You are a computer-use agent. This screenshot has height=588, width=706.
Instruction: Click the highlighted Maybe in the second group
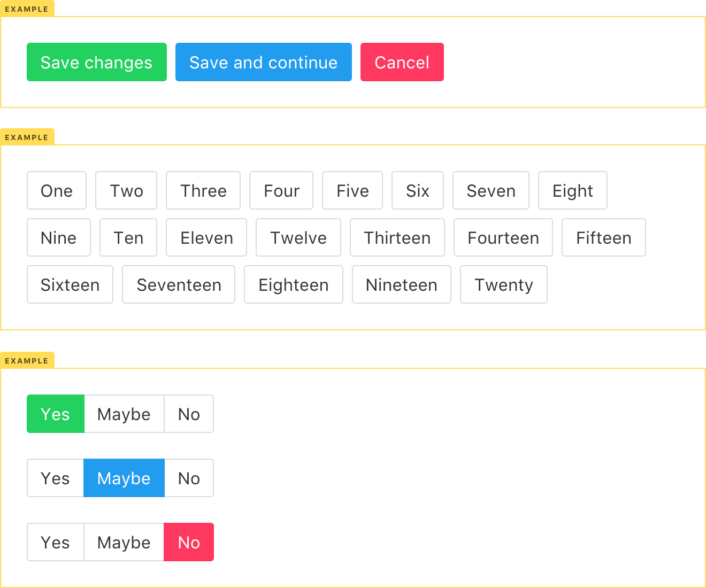124,477
